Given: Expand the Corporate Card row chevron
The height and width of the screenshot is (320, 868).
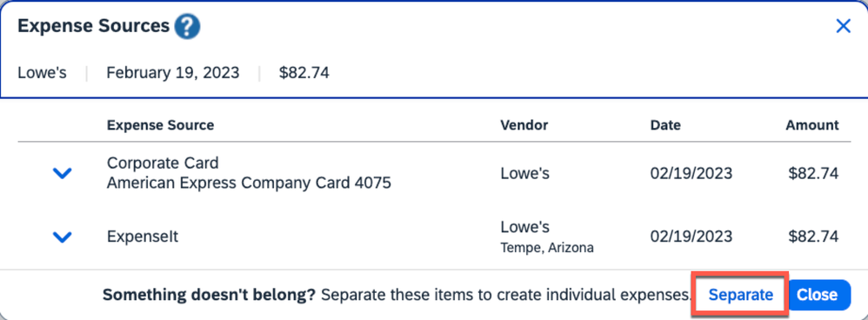Looking at the screenshot, I should tap(62, 173).
